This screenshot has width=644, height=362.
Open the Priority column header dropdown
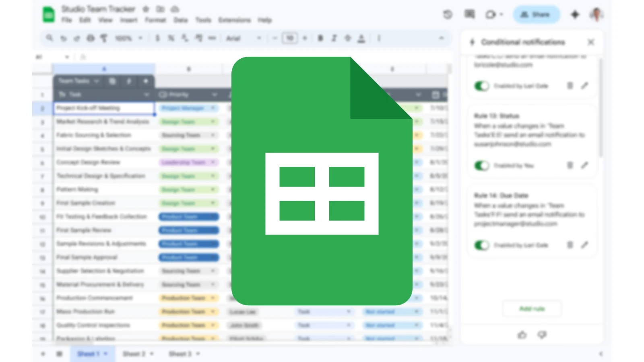[x=215, y=95]
